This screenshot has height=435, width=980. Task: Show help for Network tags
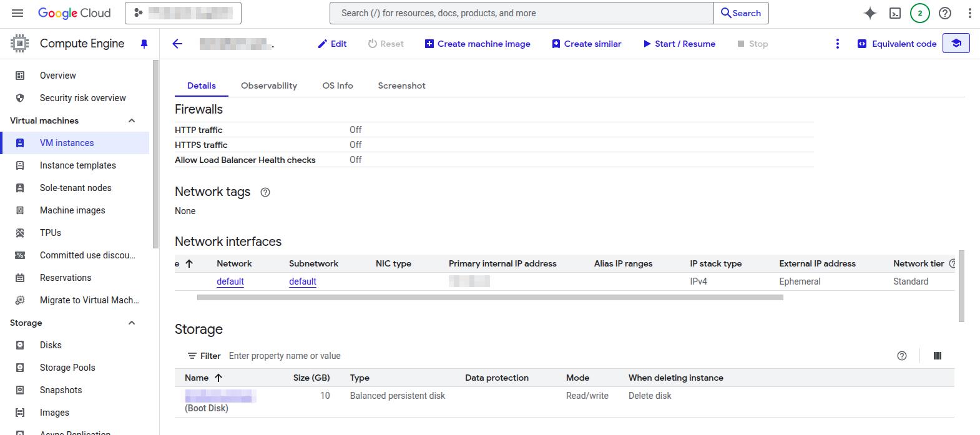click(x=265, y=192)
